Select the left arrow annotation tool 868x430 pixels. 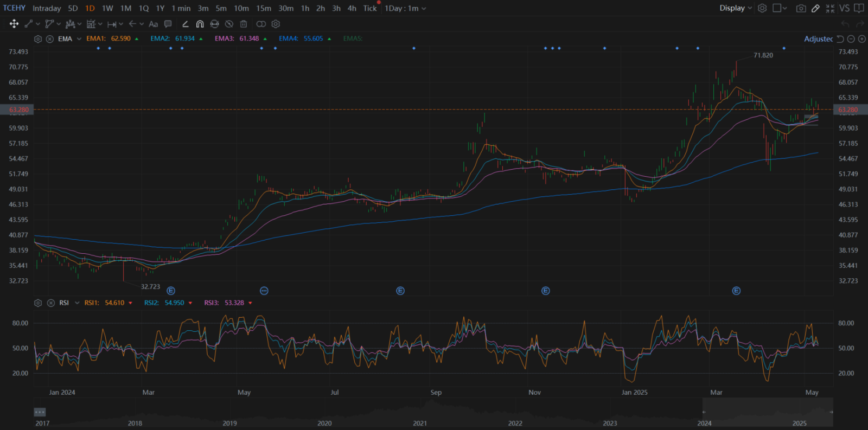(132, 24)
